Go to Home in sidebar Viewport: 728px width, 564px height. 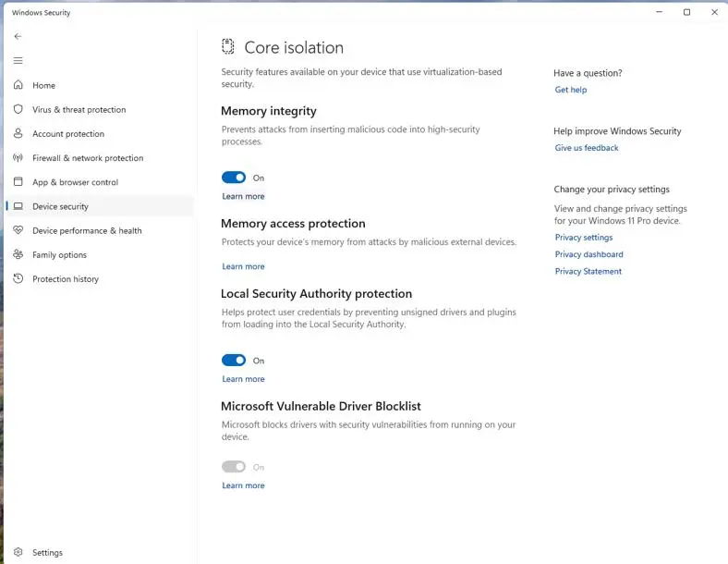point(43,85)
